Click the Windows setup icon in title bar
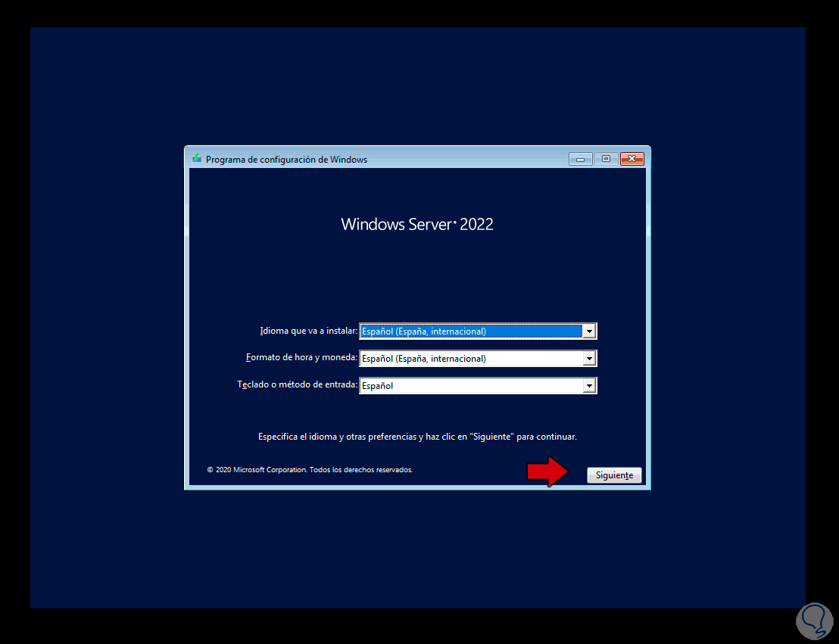This screenshot has width=839, height=644. [197, 158]
